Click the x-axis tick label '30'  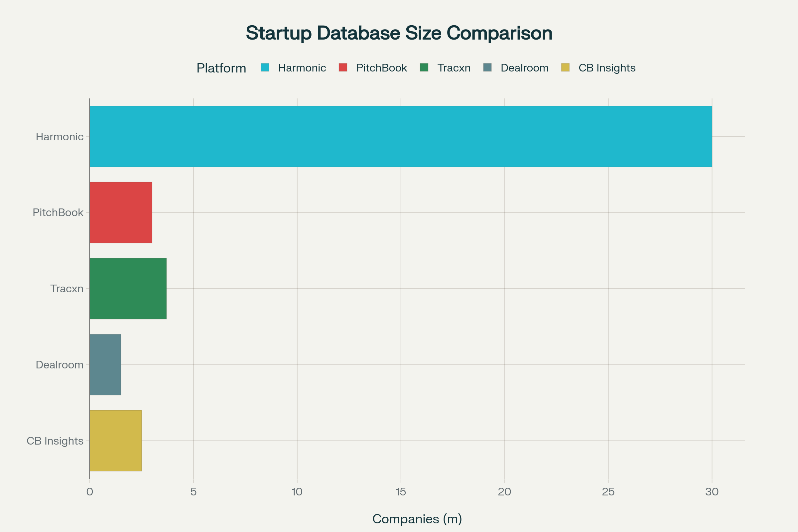[x=712, y=492]
